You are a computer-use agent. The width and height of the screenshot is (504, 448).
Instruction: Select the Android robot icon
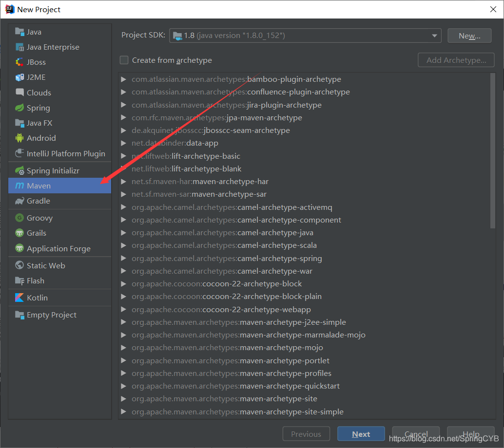(19, 138)
